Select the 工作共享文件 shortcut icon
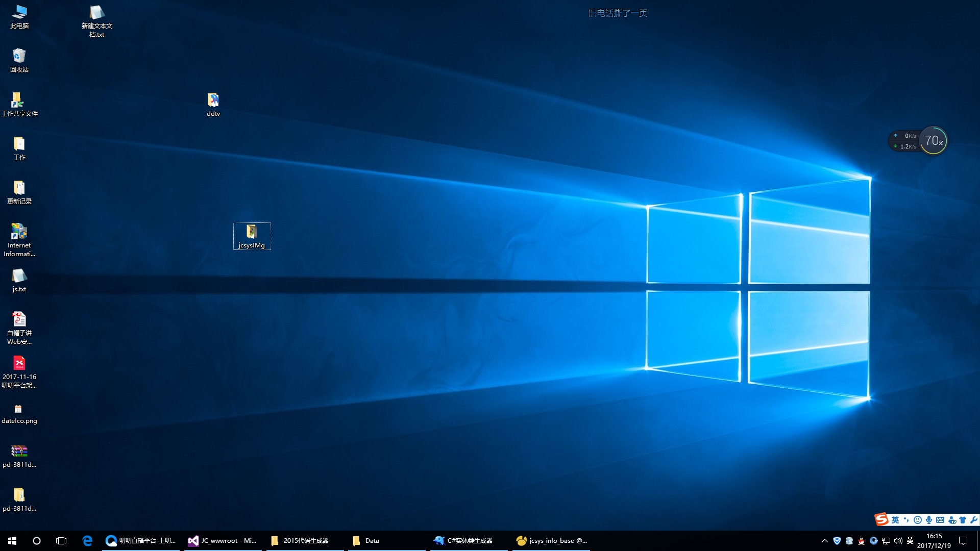 pos(19,105)
